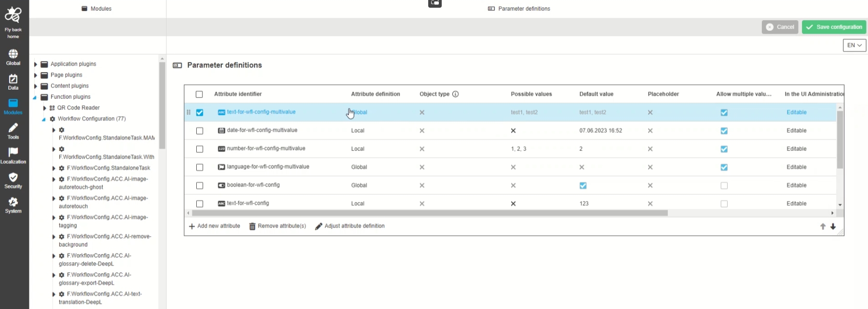
Task: Collapse the Workflow Configuration (77) node
Action: 43,119
